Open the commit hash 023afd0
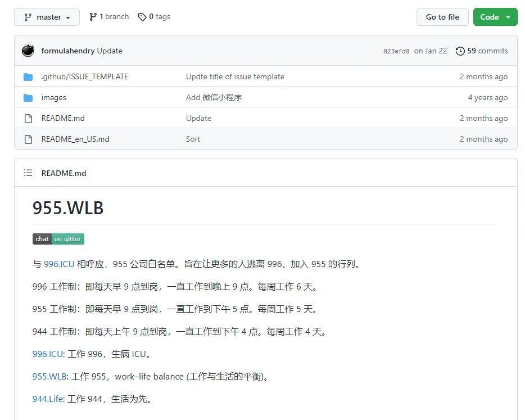 (396, 51)
